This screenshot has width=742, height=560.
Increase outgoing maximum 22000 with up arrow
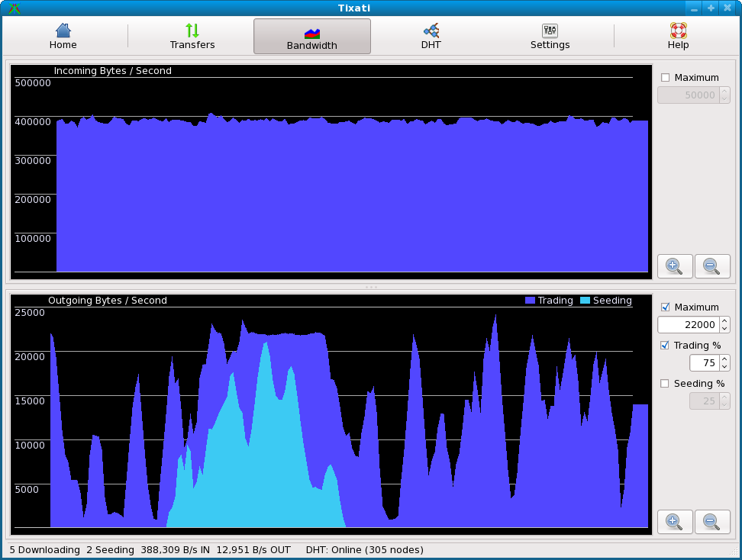[724, 321]
